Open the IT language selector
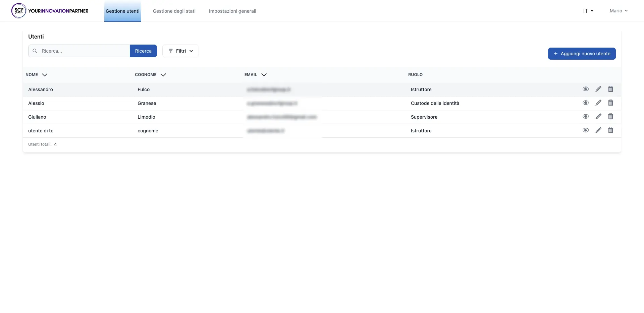 coord(588,11)
